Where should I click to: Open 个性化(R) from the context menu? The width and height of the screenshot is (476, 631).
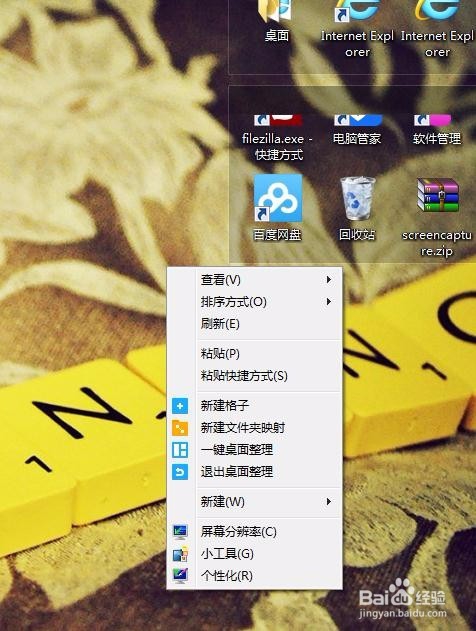click(x=255, y=576)
